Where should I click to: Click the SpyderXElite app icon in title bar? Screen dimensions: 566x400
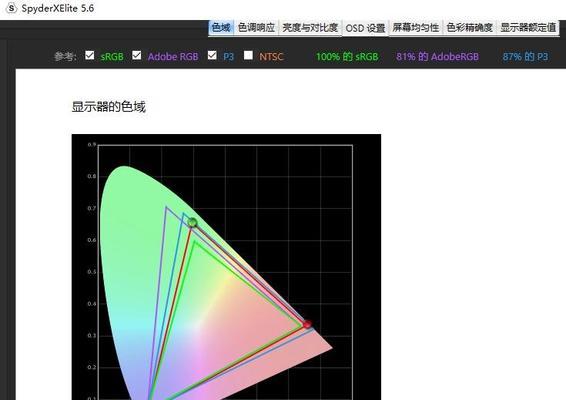pos(12,8)
